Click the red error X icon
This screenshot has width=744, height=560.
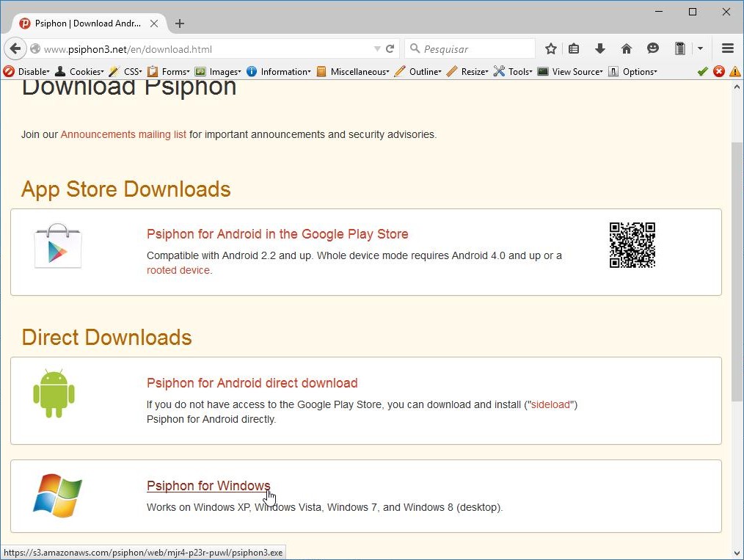click(719, 72)
